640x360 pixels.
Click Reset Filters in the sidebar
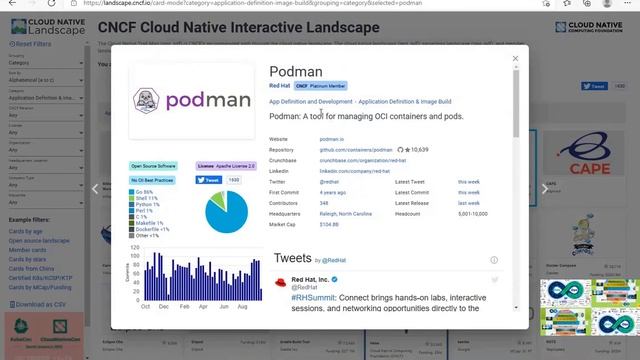click(x=30, y=44)
